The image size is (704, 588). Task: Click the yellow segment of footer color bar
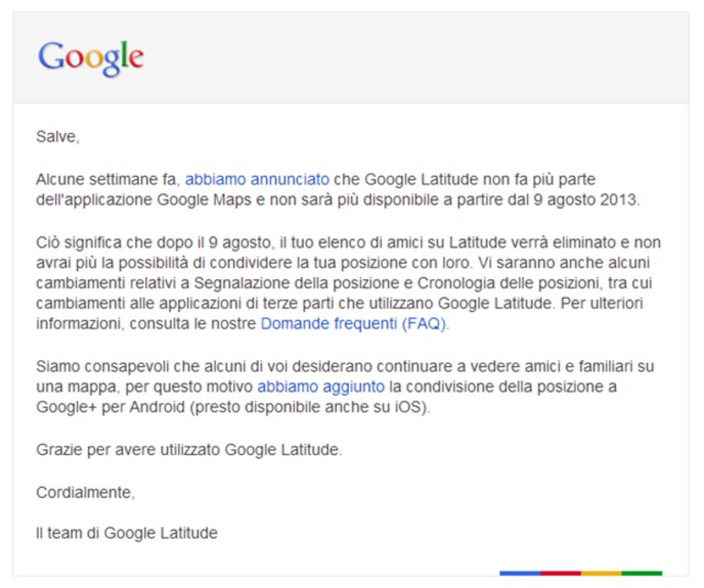point(601,573)
